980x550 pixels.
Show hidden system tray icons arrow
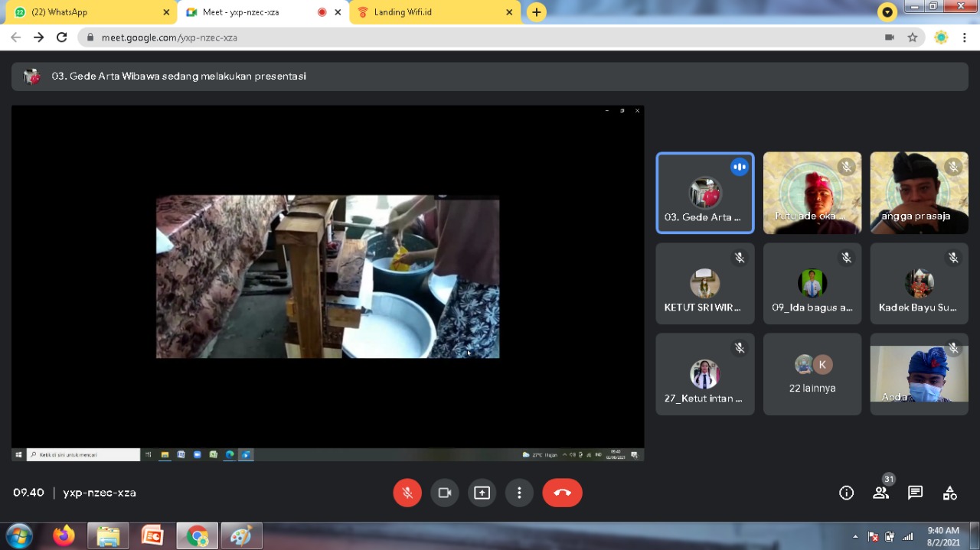click(855, 536)
